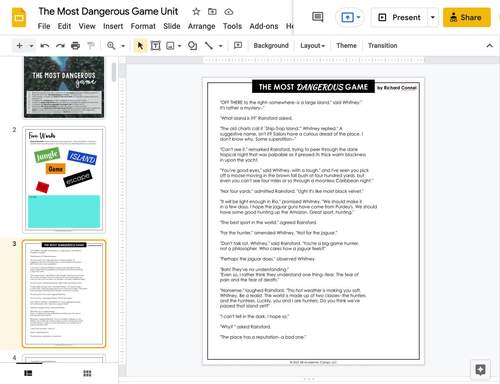Image resolution: width=500 pixels, height=384 pixels.
Task: Open the Present options dropdown arrow
Action: [433, 17]
